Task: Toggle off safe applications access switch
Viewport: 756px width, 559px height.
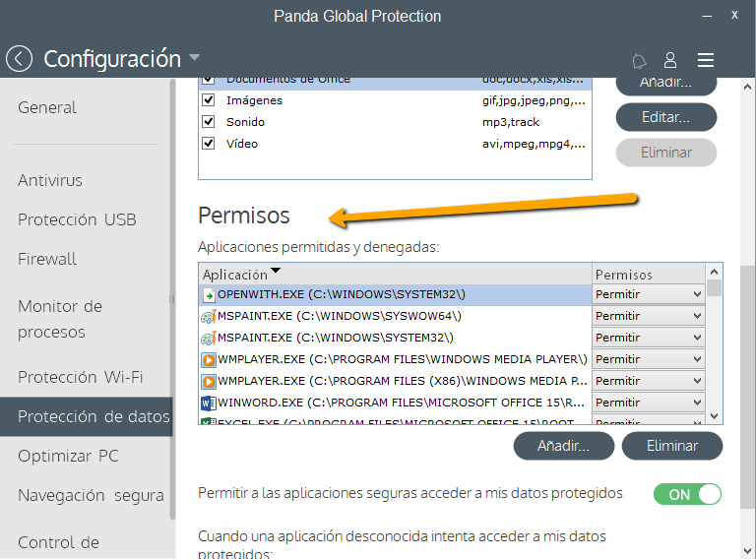Action: (x=687, y=494)
